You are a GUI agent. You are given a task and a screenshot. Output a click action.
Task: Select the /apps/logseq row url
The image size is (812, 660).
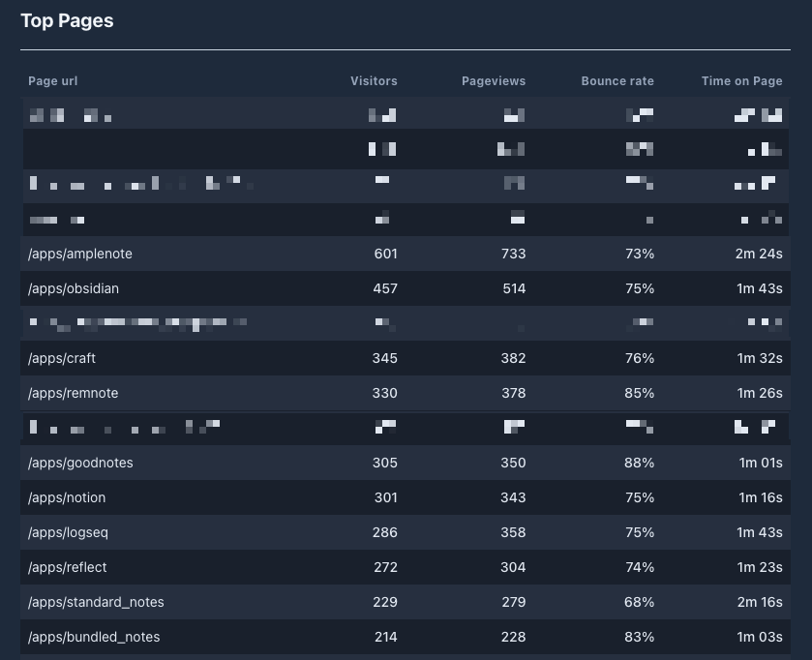(69, 532)
